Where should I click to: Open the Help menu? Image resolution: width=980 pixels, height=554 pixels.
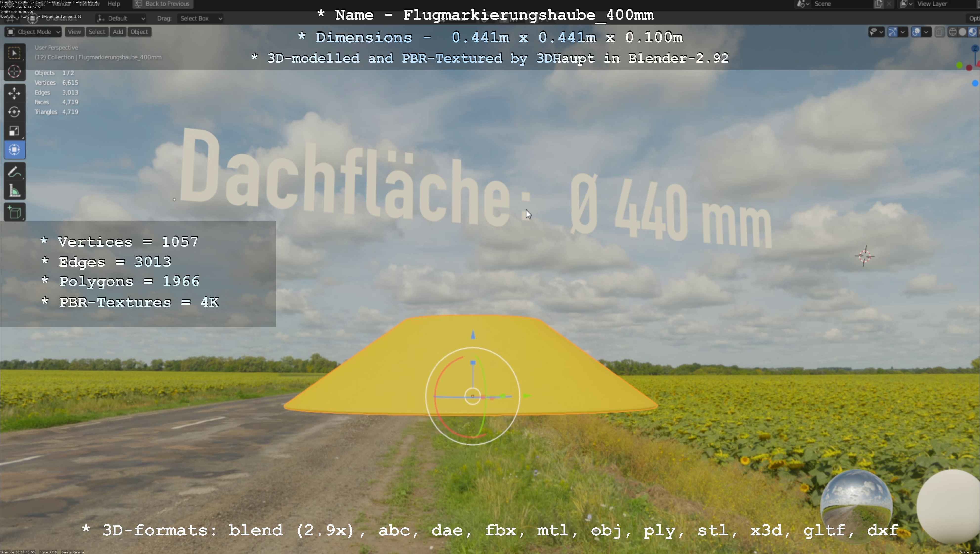[114, 4]
